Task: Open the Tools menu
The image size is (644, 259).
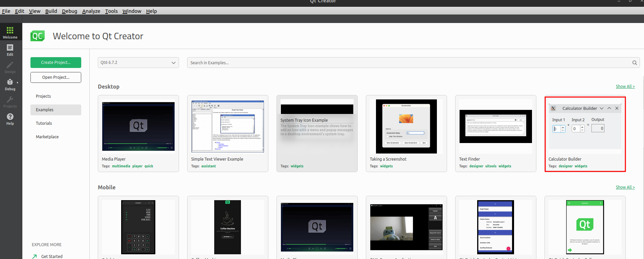Action: tap(111, 11)
